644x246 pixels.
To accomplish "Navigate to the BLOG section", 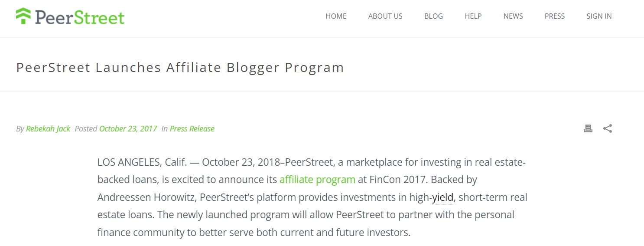I will pos(433,16).
